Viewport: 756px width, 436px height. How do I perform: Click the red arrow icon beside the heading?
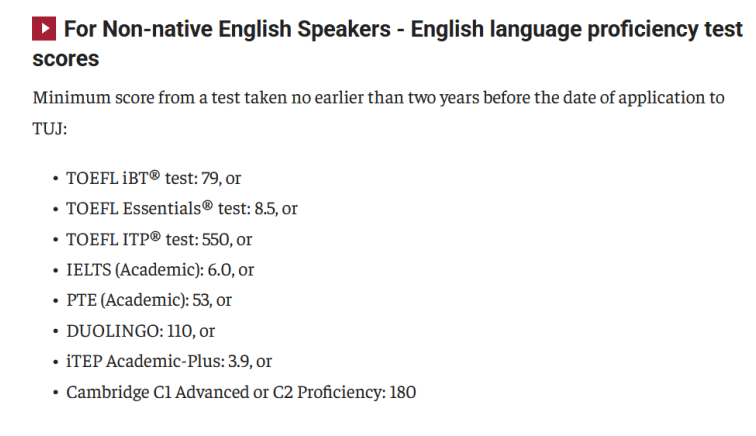coord(44,29)
